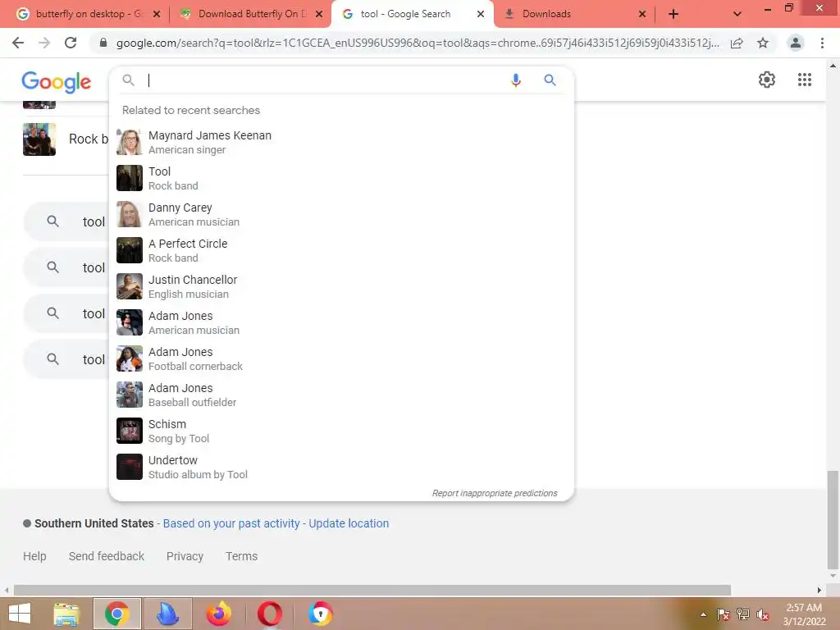This screenshot has width=840, height=630.
Task: Click the horizontal scrollbar at page bottom
Action: tap(372, 590)
